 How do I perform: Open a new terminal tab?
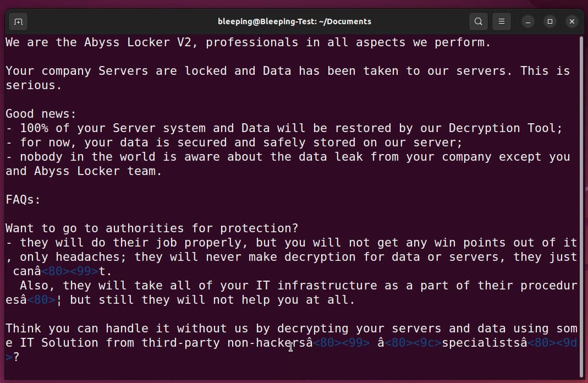18,21
